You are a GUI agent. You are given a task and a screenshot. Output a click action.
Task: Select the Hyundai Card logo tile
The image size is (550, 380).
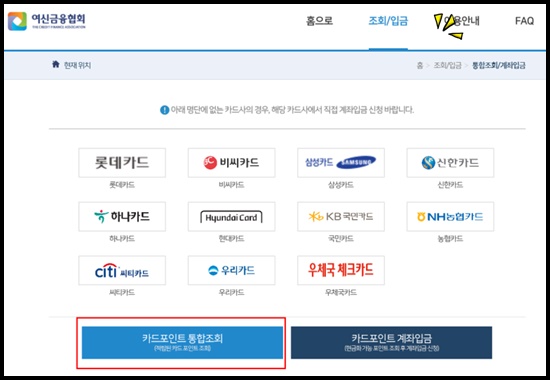232,216
